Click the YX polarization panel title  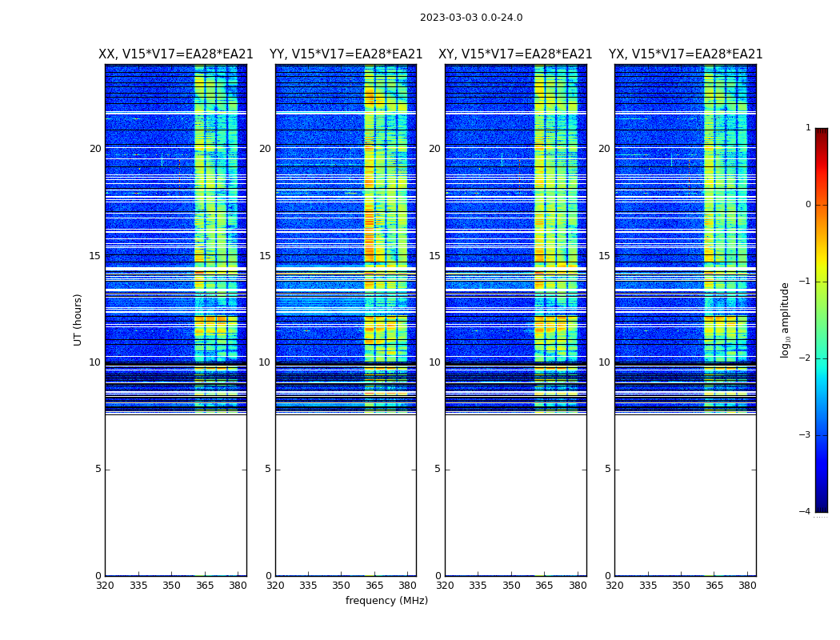pyautogui.click(x=685, y=54)
